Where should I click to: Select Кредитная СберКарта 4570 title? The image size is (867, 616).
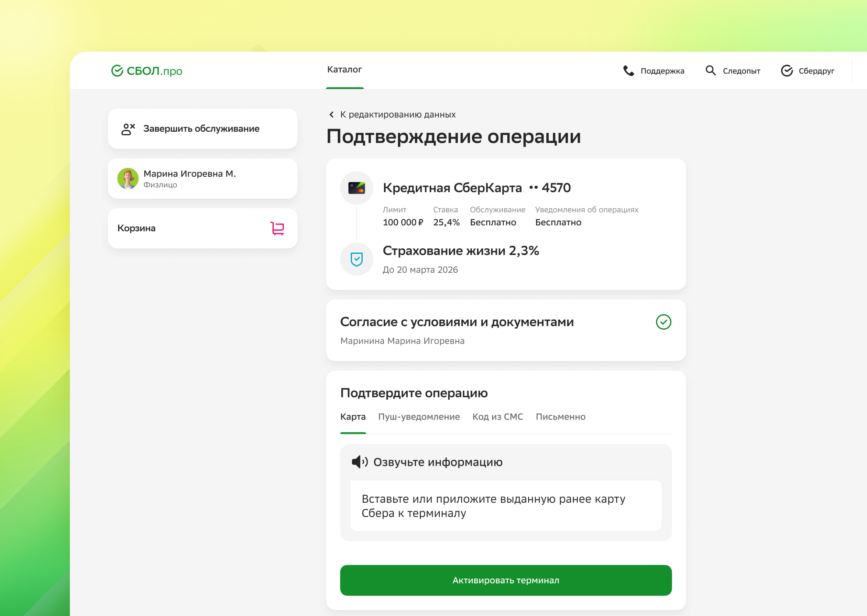coord(477,188)
